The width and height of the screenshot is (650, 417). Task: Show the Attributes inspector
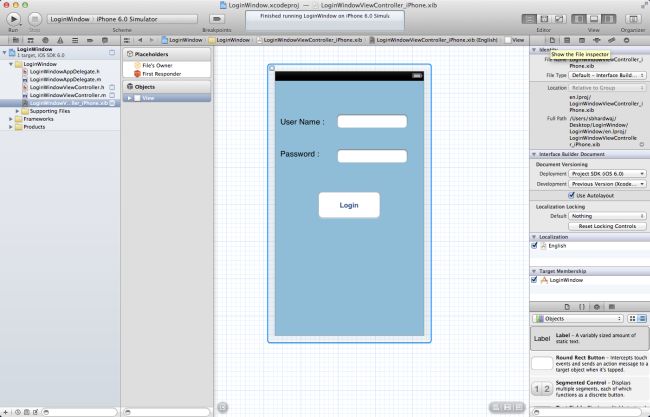pos(597,40)
